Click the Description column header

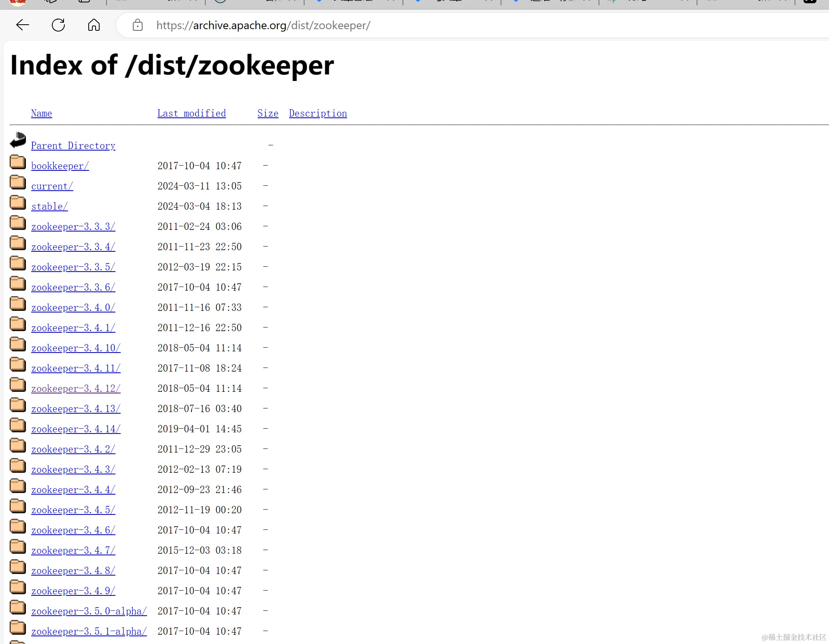[318, 113]
